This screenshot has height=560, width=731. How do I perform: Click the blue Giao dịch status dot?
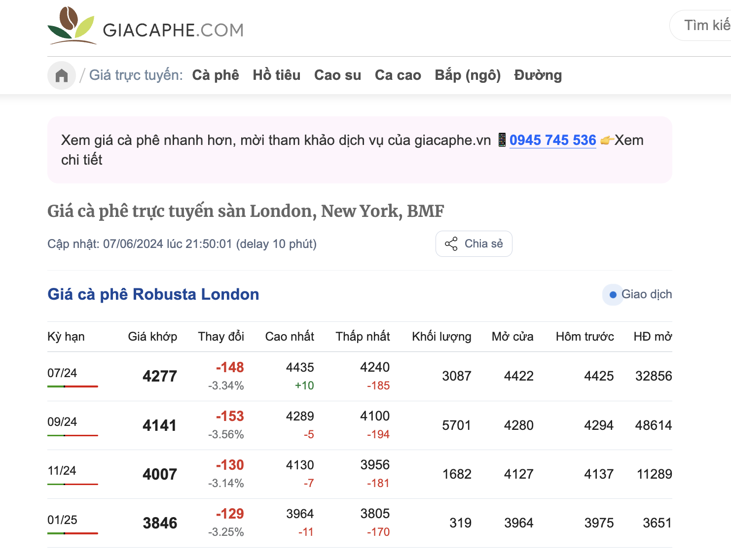point(613,295)
